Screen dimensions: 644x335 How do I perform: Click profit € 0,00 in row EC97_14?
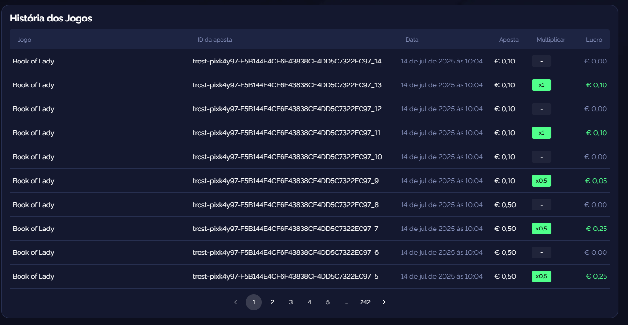click(596, 61)
